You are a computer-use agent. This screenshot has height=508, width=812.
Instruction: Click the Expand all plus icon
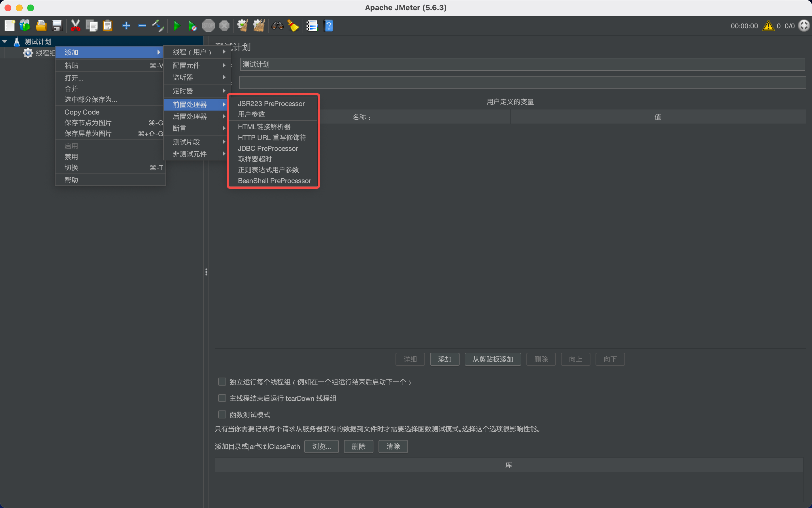[126, 26]
